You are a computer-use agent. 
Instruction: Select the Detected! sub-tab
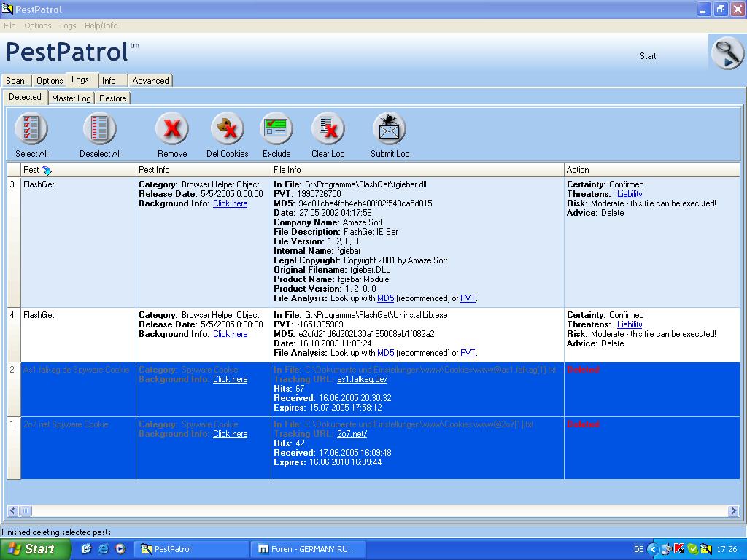[x=26, y=97]
